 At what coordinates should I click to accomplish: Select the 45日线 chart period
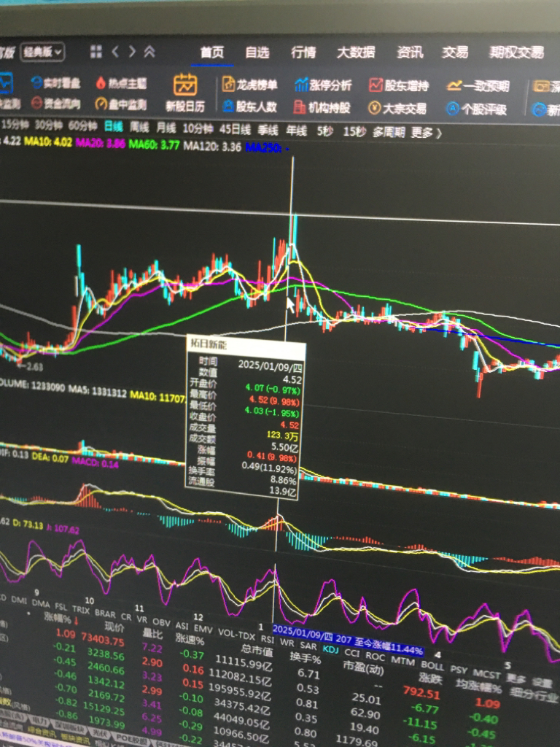(235, 129)
